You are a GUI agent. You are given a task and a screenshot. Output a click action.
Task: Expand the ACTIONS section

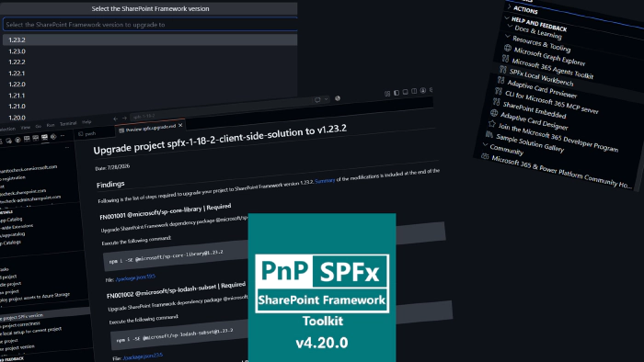(510, 6)
